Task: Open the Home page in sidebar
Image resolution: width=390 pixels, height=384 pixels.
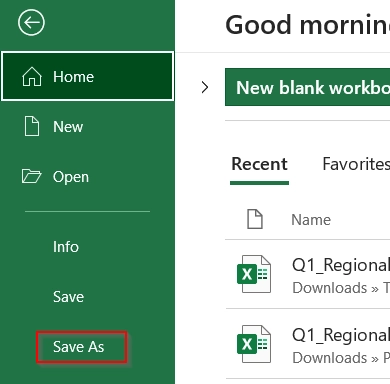Action: click(87, 76)
